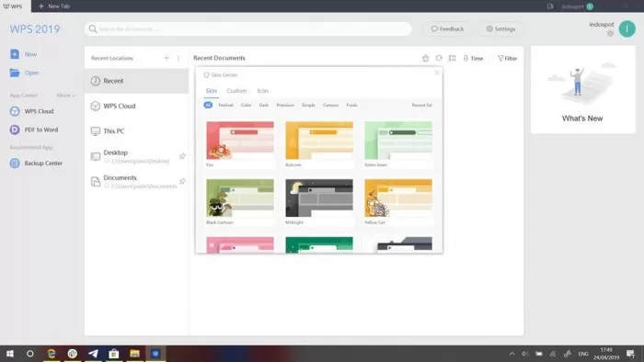The height and width of the screenshot is (362, 644).
Task: Pin the Documents location
Action: pyautogui.click(x=182, y=181)
